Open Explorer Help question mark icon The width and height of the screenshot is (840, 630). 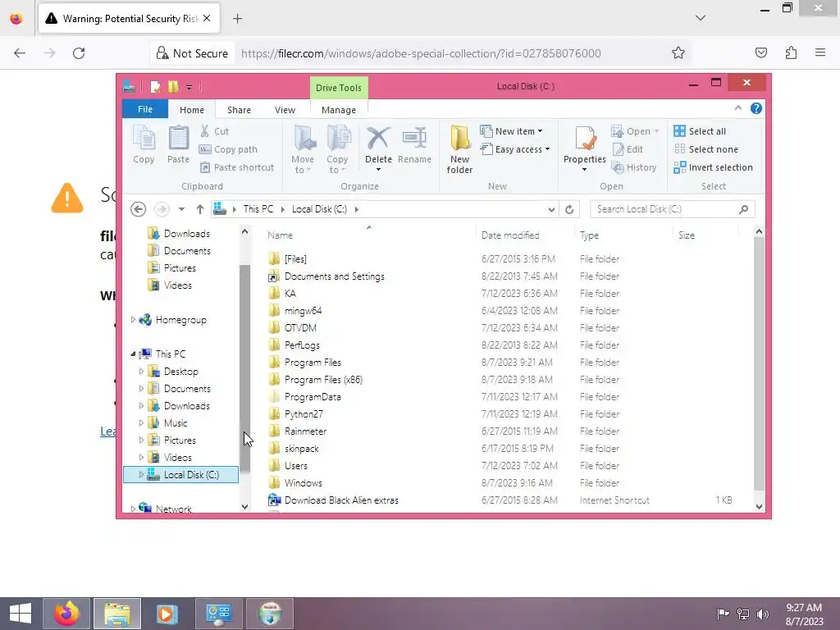click(756, 109)
